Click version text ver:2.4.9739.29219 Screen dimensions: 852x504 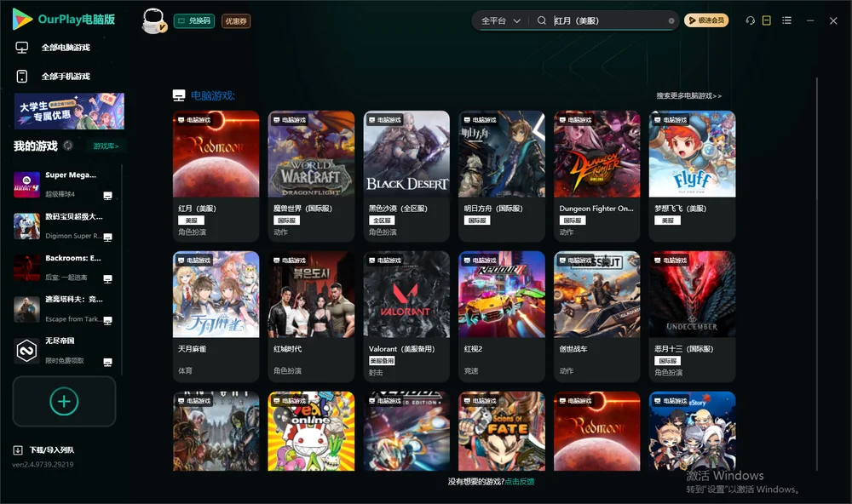[x=43, y=465]
